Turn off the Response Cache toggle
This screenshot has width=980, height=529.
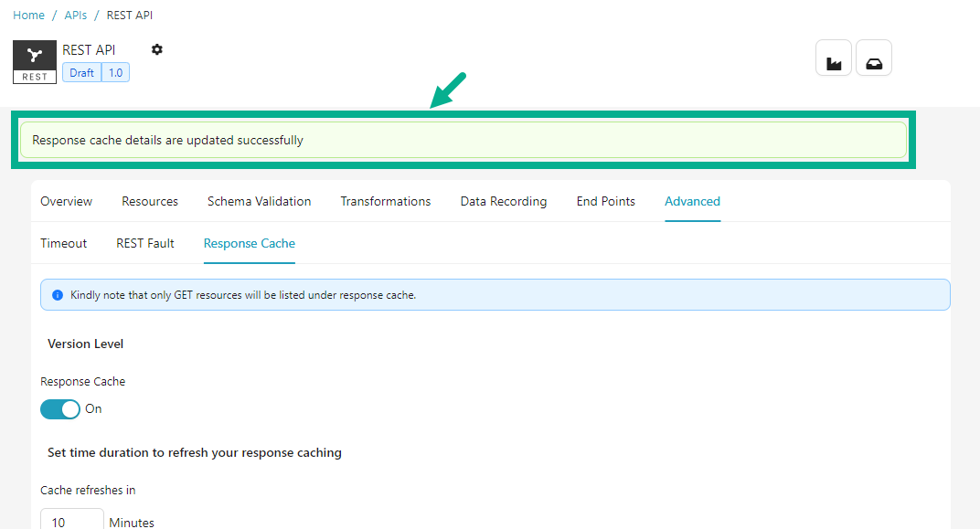(x=60, y=409)
